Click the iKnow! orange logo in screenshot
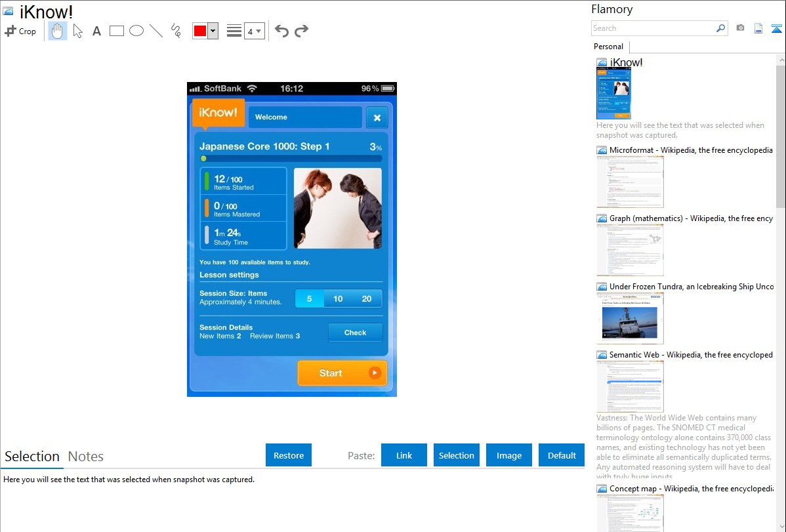The image size is (786, 532). point(218,113)
